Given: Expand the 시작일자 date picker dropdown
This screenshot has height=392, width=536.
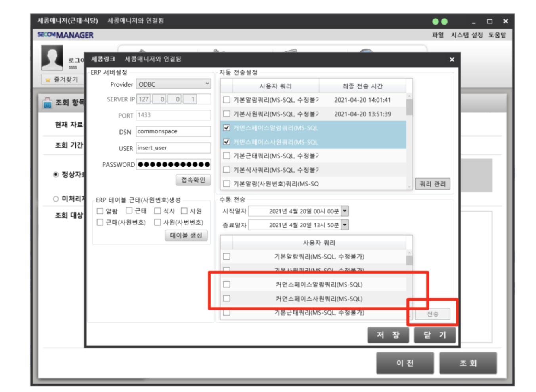Looking at the screenshot, I should click(x=345, y=211).
